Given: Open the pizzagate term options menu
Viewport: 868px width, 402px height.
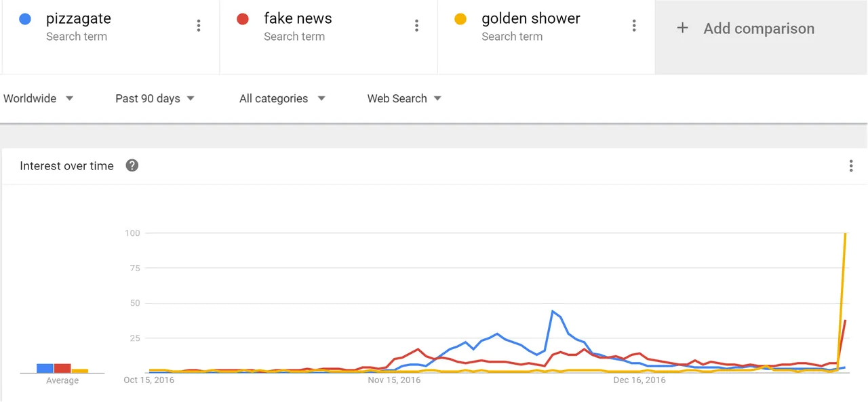Looking at the screenshot, I should point(199,26).
